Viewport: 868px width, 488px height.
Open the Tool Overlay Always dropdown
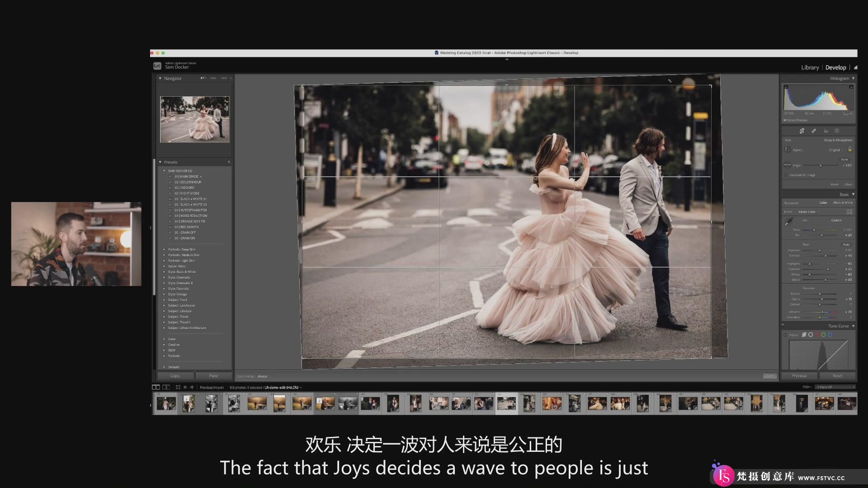(264, 376)
